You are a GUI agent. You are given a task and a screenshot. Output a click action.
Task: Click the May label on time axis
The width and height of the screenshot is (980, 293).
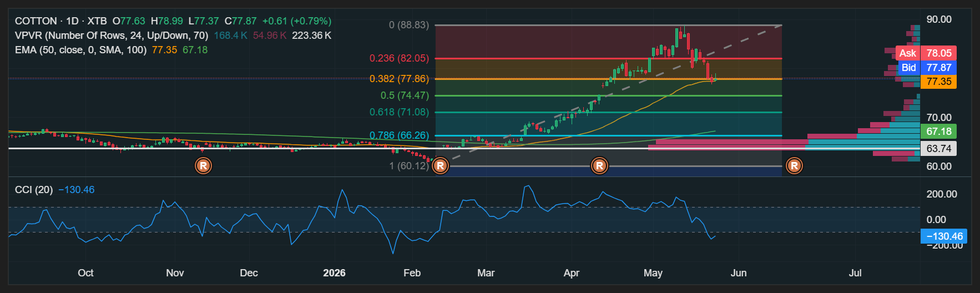(x=653, y=273)
